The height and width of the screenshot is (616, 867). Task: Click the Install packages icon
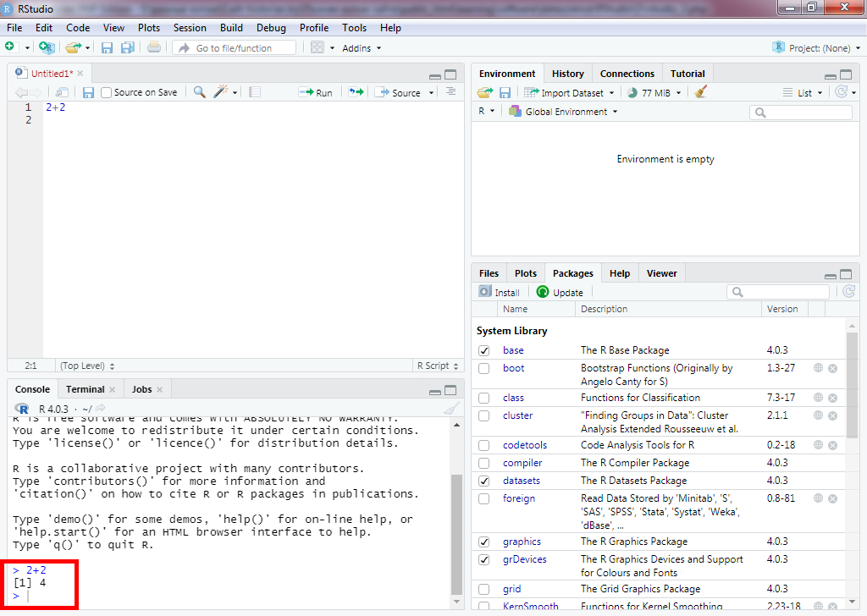point(485,292)
